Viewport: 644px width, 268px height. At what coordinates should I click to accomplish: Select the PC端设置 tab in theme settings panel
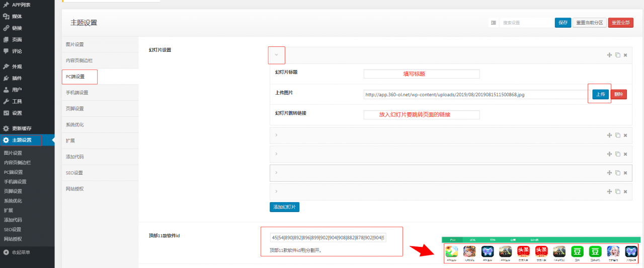tap(100, 77)
